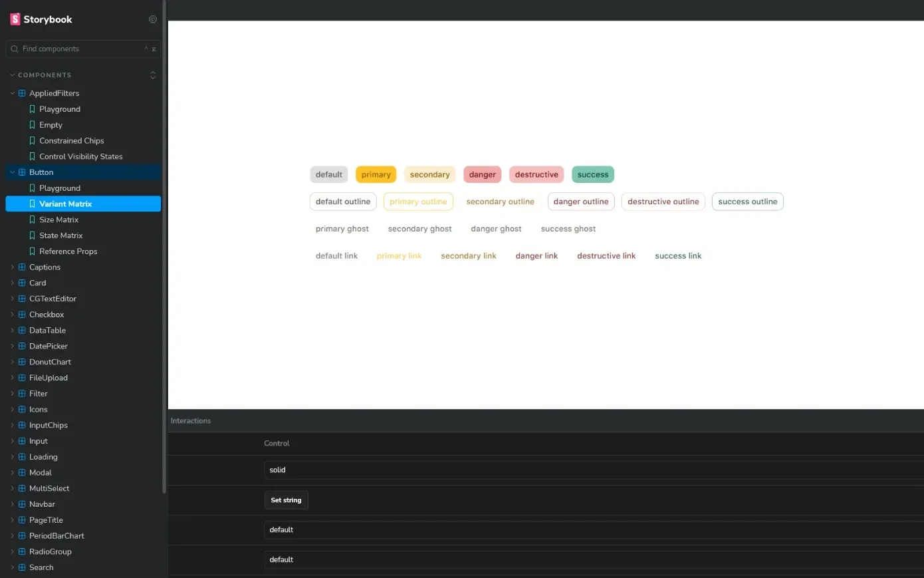Click the bookmark icon beside Empty story

click(x=32, y=125)
